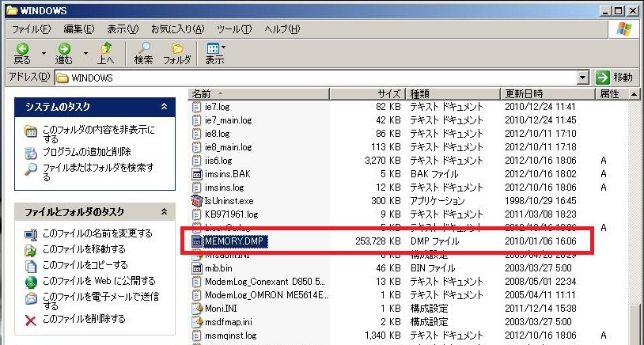644x345 pixels.
Task: Select the ie8_main.log file icon
Action: click(x=198, y=147)
